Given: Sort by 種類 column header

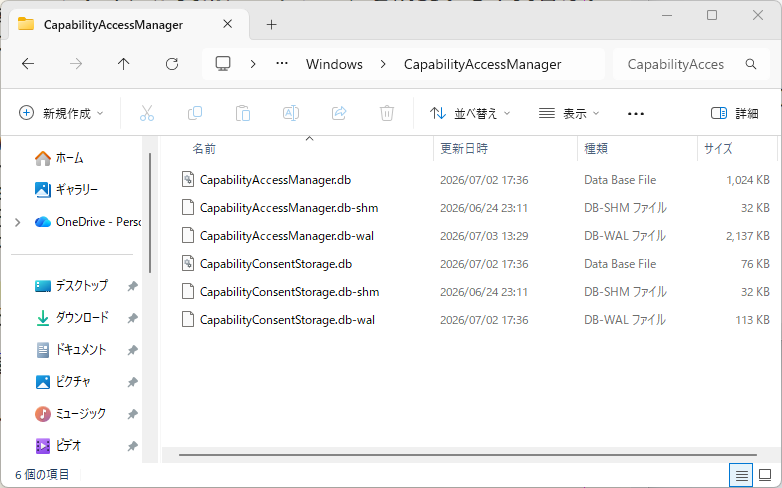Looking at the screenshot, I should [596, 149].
